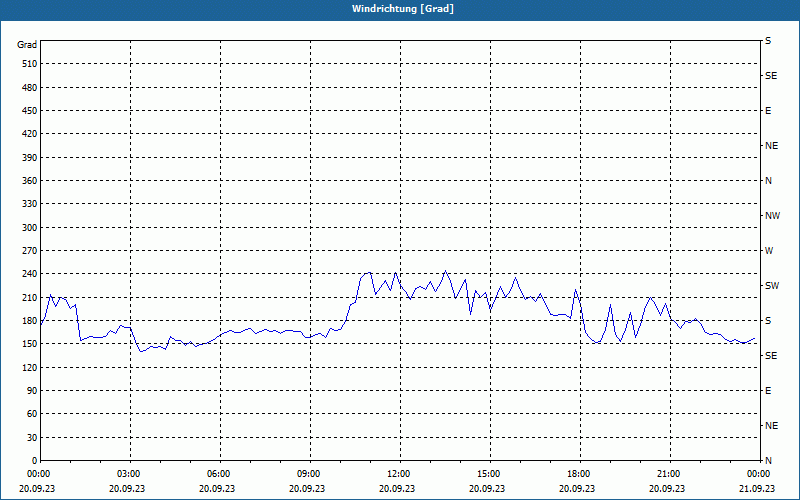Click the W compass label on the right axis

pos(769,251)
